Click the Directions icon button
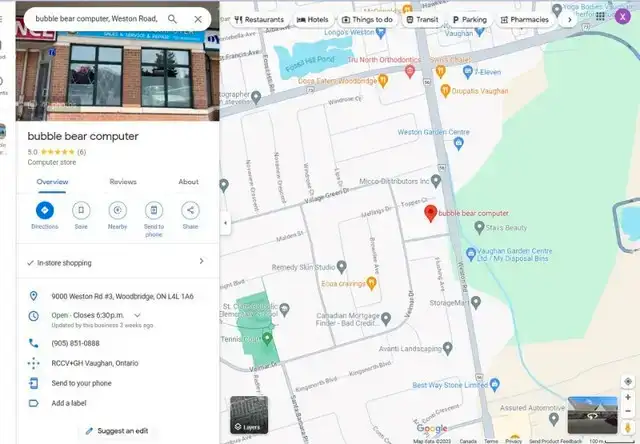The height and width of the screenshot is (444, 640). 44,210
